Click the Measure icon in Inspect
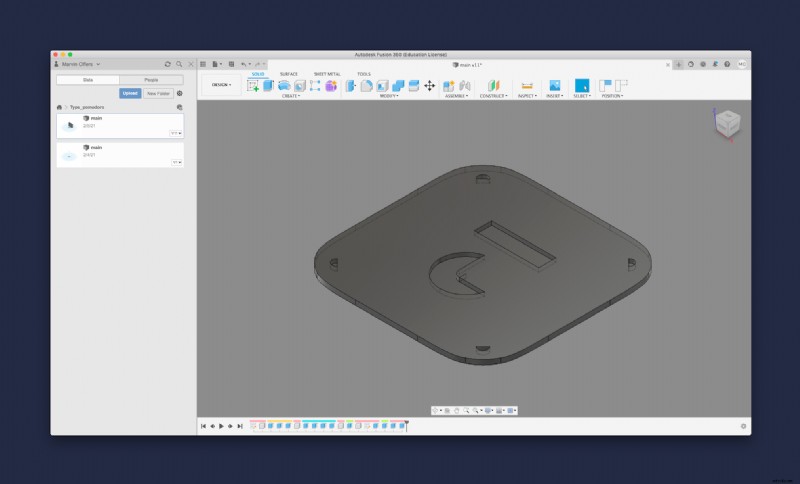This screenshot has width=800, height=484. point(527,86)
